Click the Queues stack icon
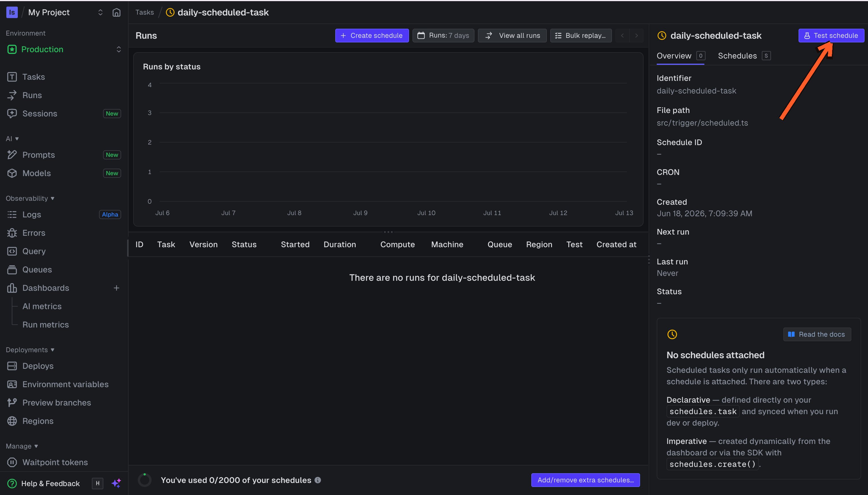 click(12, 270)
